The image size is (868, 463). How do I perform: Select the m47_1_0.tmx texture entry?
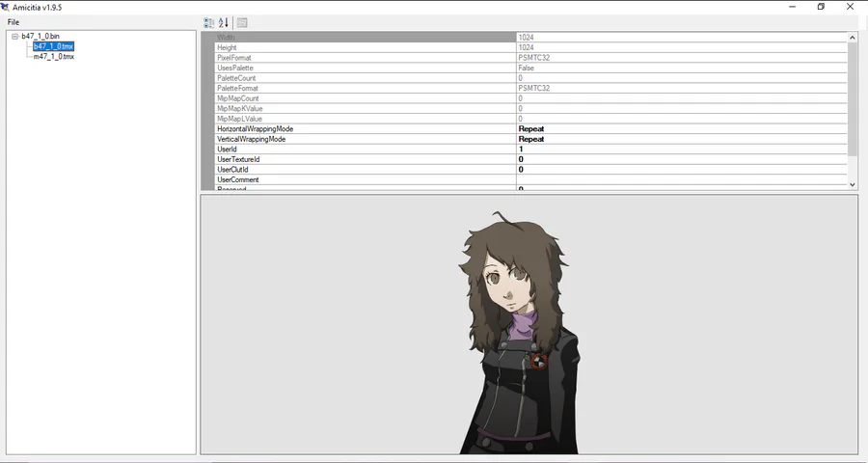(x=54, y=57)
